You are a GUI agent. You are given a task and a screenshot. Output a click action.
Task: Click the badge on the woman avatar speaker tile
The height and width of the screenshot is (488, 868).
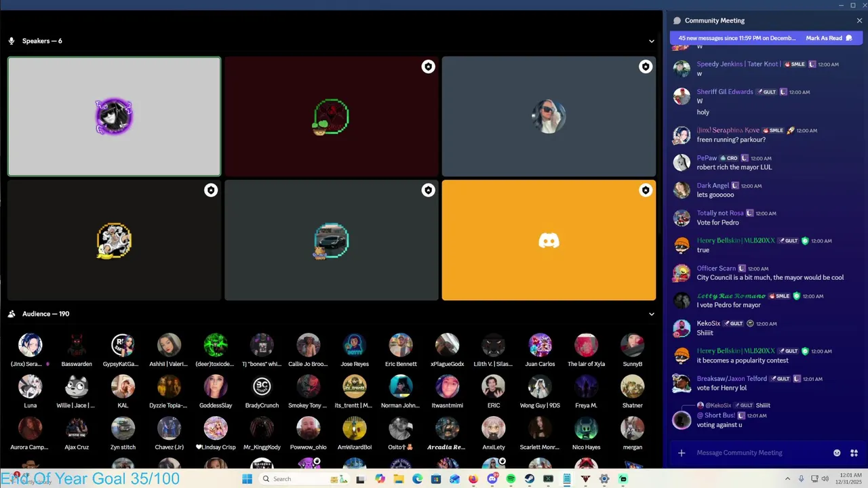(x=646, y=66)
